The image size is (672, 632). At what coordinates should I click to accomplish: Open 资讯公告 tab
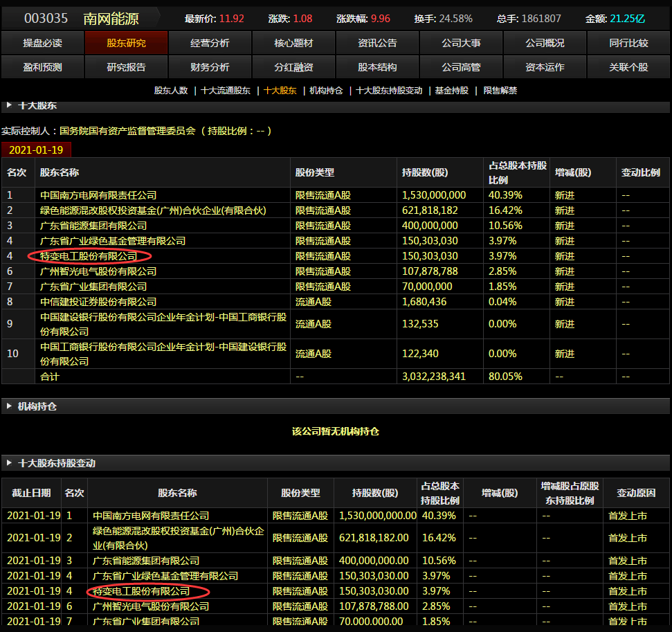click(378, 43)
